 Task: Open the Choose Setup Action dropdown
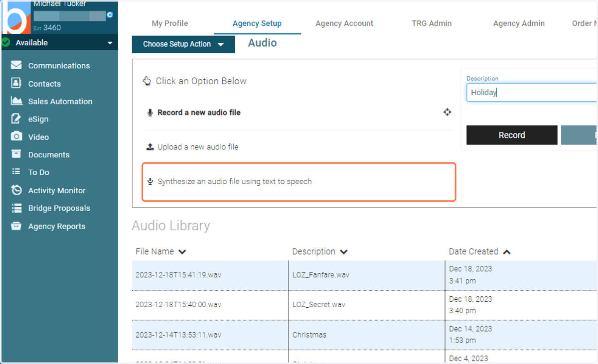tap(183, 44)
